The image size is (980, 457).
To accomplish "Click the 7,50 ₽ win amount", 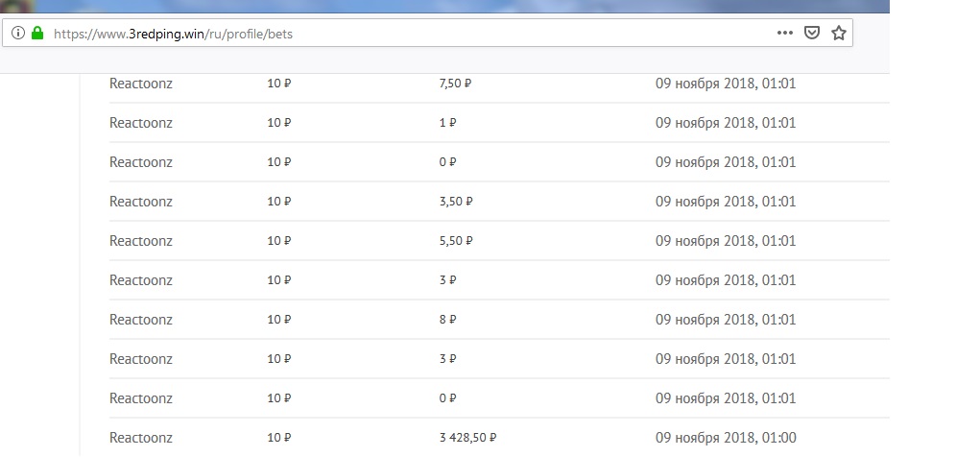I will (x=455, y=84).
